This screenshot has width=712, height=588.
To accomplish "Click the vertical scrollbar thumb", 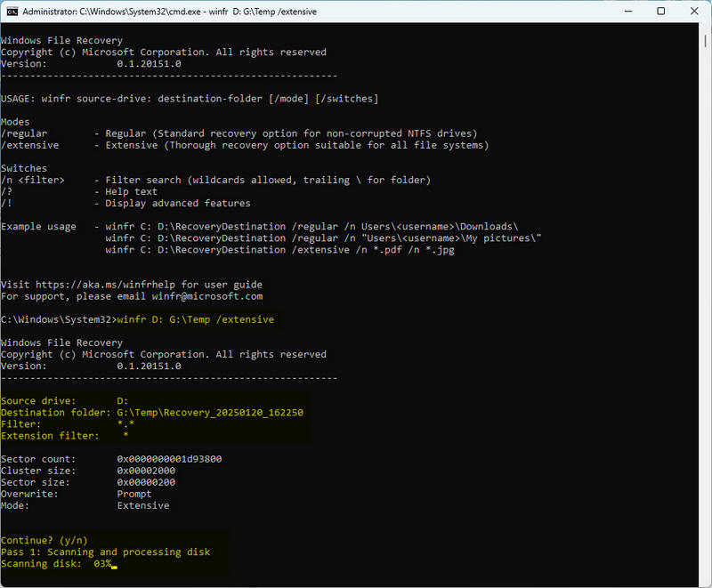I will click(705, 41).
